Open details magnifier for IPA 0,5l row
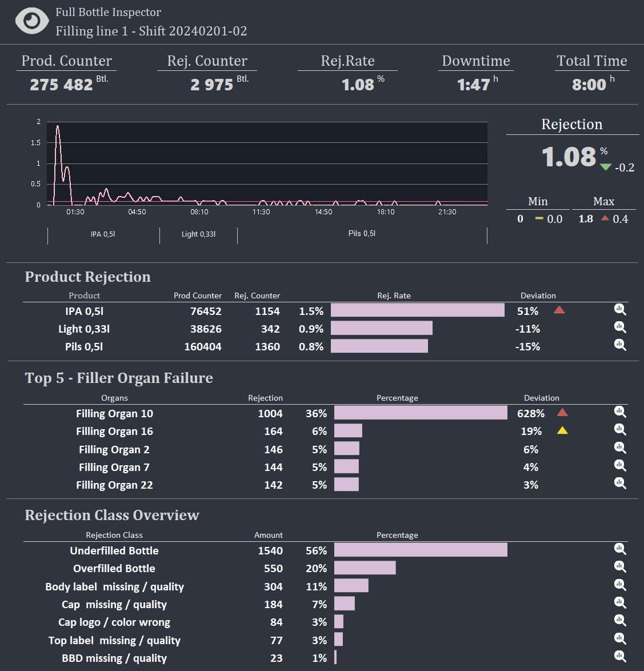644x671 pixels. [620, 309]
